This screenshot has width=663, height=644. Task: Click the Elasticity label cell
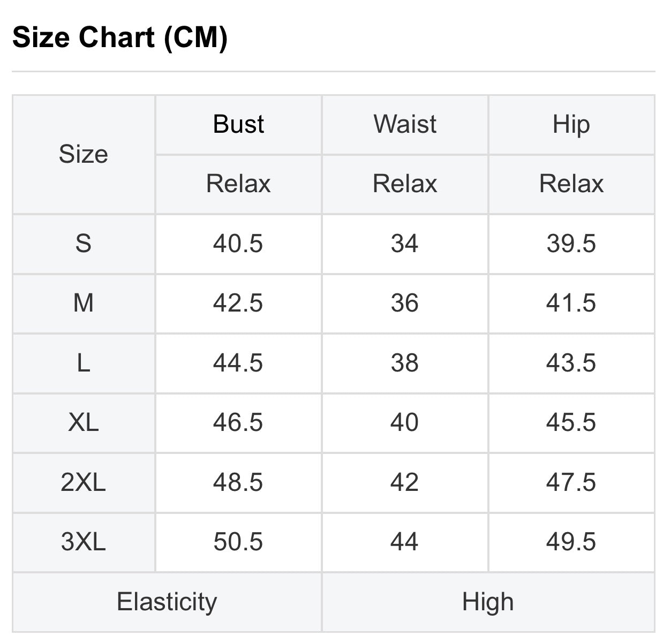click(167, 602)
